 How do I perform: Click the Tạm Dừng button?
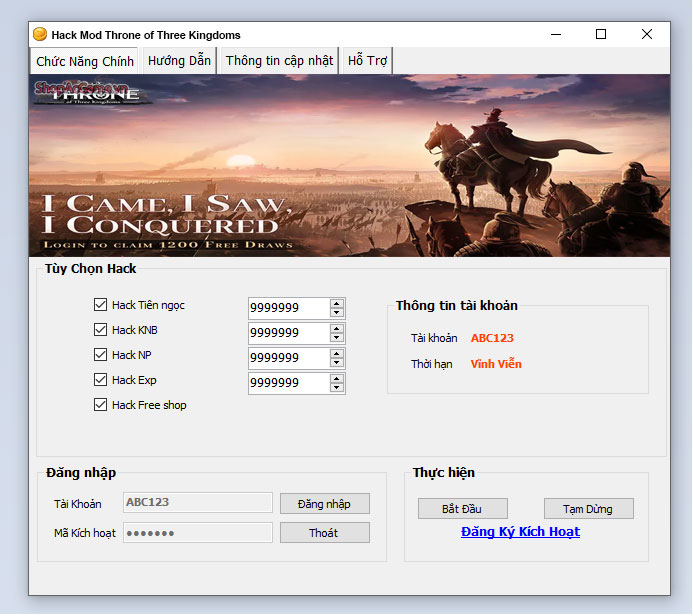tap(589, 509)
